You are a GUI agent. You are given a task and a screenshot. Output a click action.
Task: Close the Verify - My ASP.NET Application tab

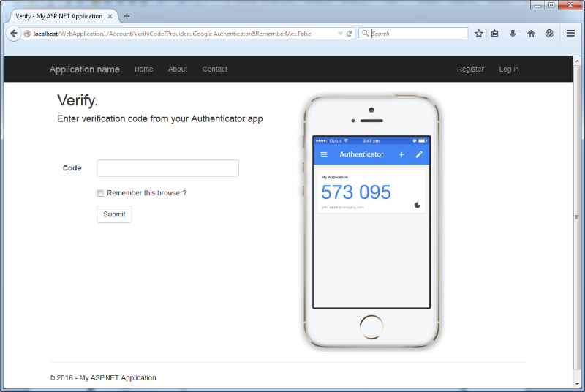click(x=110, y=16)
